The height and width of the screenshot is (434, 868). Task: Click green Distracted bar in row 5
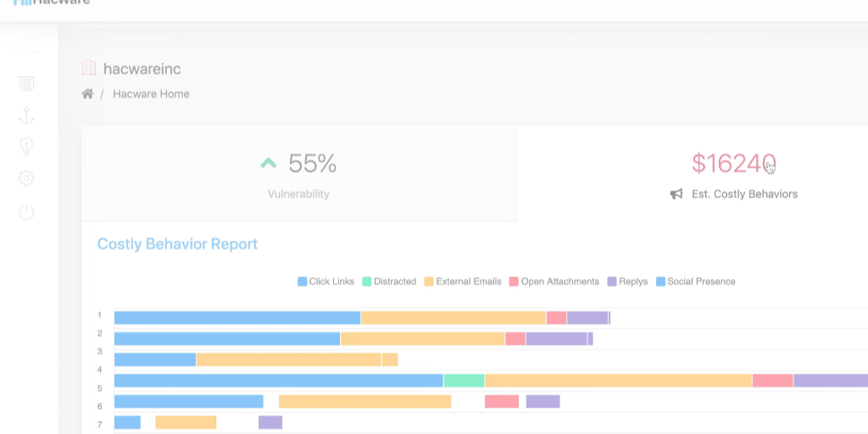[464, 381]
